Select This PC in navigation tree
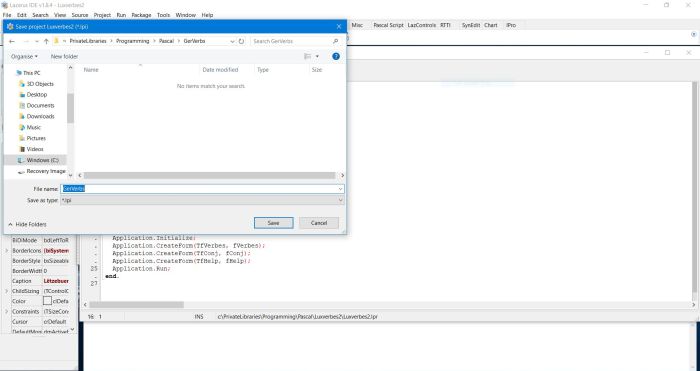700x371 pixels. (x=31, y=73)
